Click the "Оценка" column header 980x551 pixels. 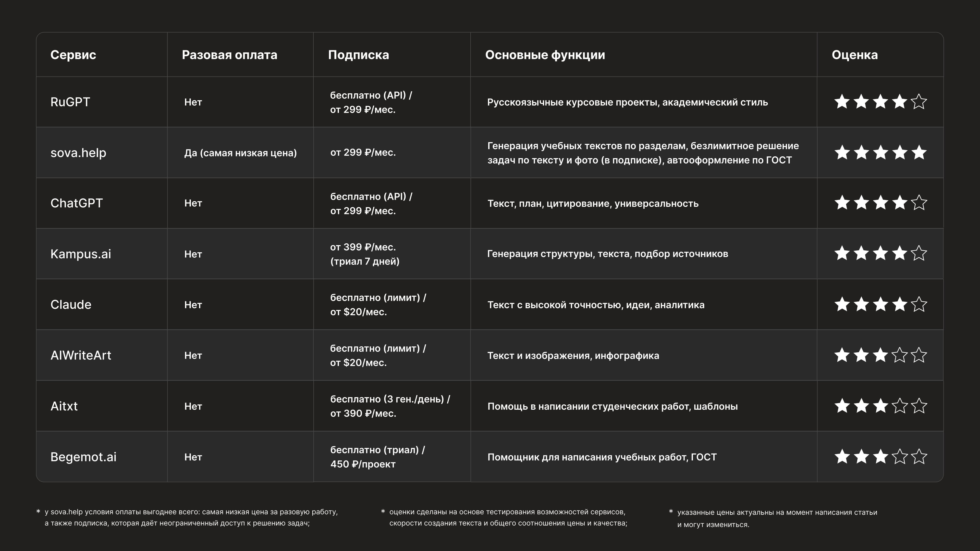coord(854,55)
